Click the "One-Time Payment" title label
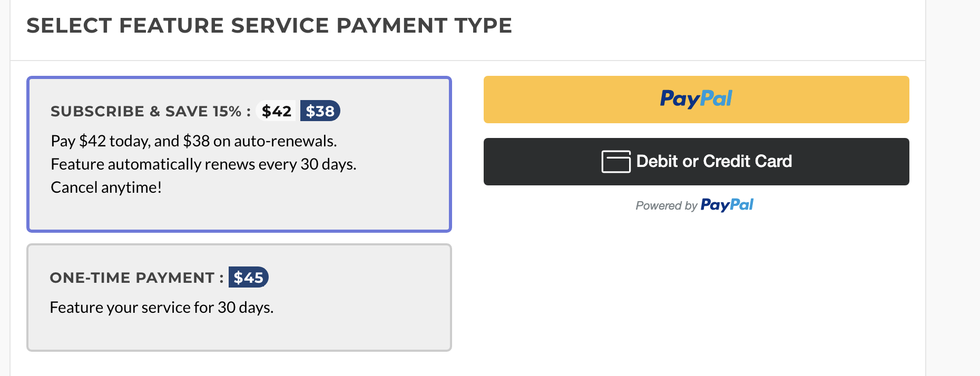The width and height of the screenshot is (980, 376). (x=136, y=278)
